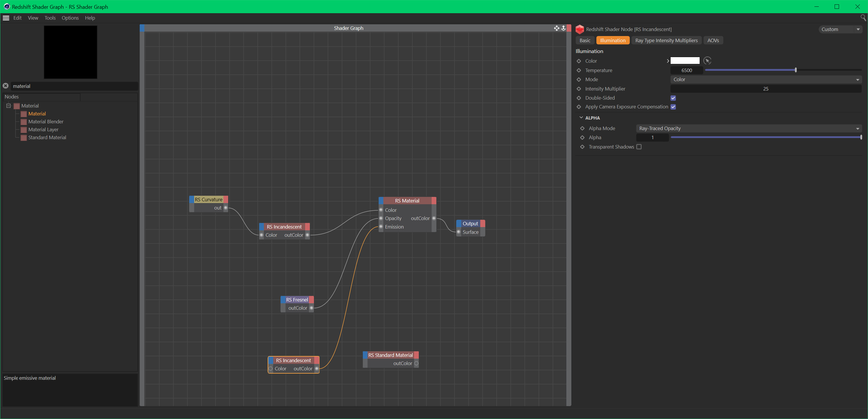Click Color keyframe diamond
The image size is (868, 419).
(x=579, y=61)
